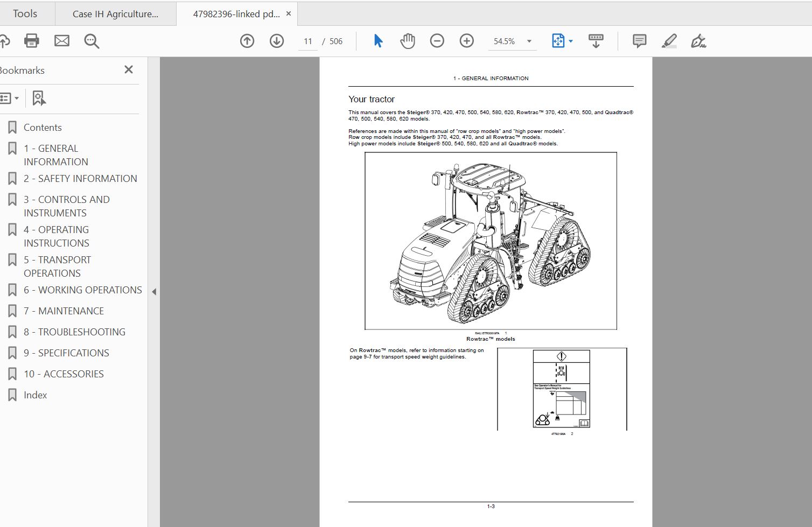Activate the arrow Selection tool
This screenshot has height=527, width=812.
pos(378,41)
